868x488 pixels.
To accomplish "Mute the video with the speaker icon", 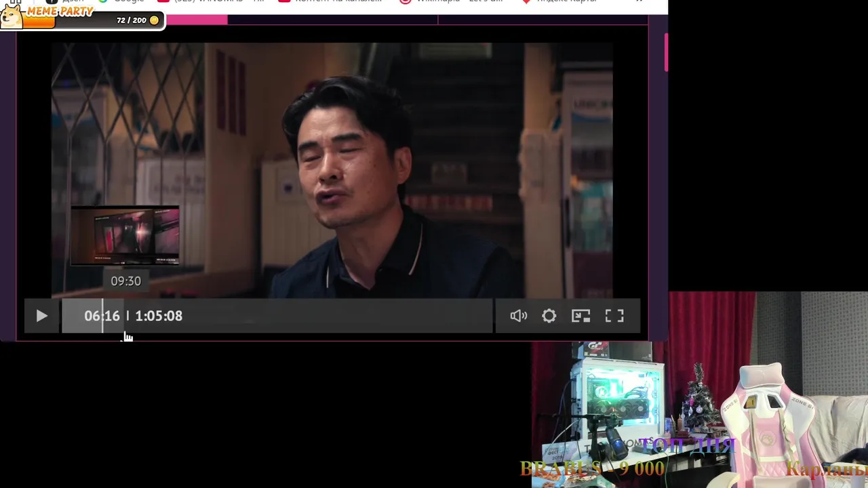I will 519,316.
